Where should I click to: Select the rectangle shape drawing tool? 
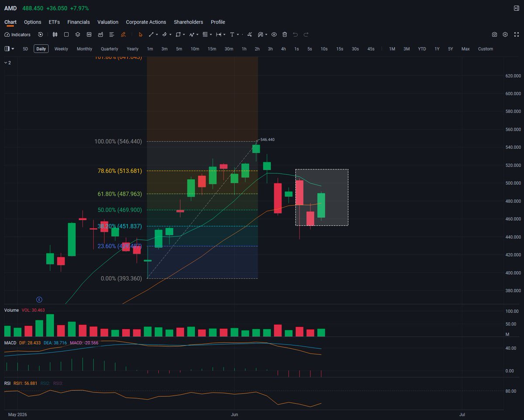click(178, 34)
